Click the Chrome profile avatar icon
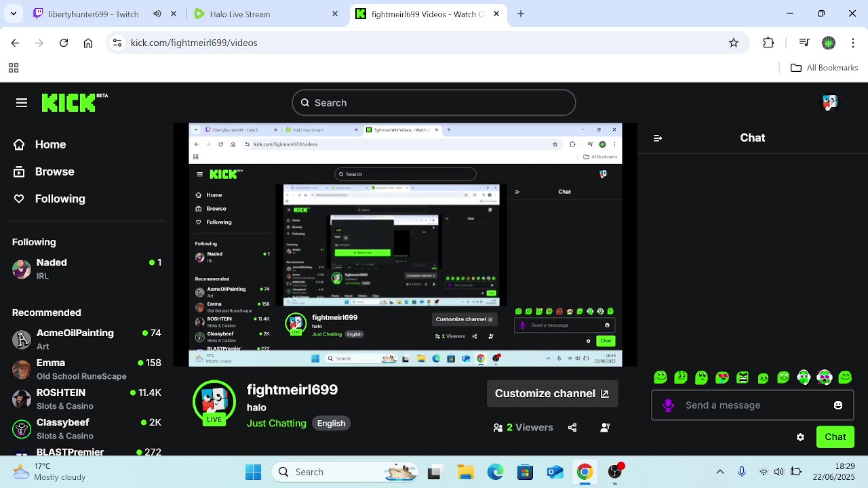Viewport: 868px width, 488px height. [x=829, y=43]
